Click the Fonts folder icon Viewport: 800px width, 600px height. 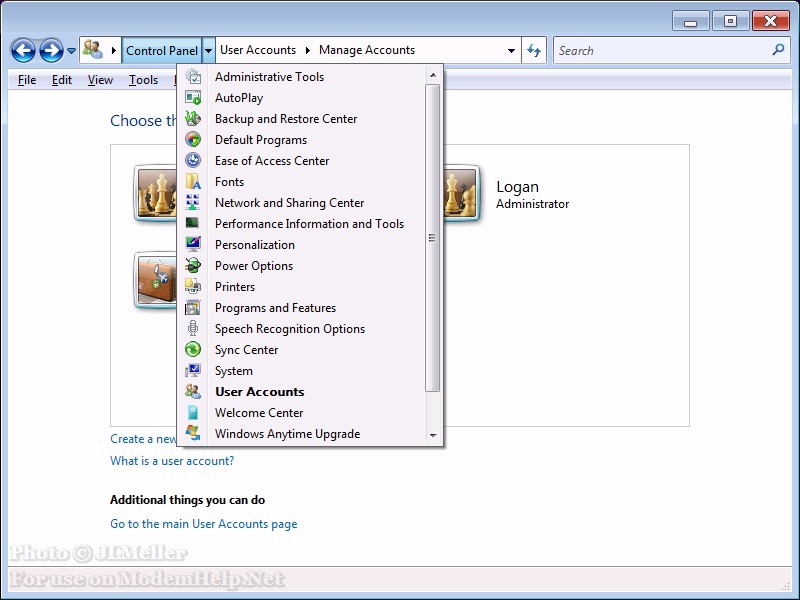193,181
